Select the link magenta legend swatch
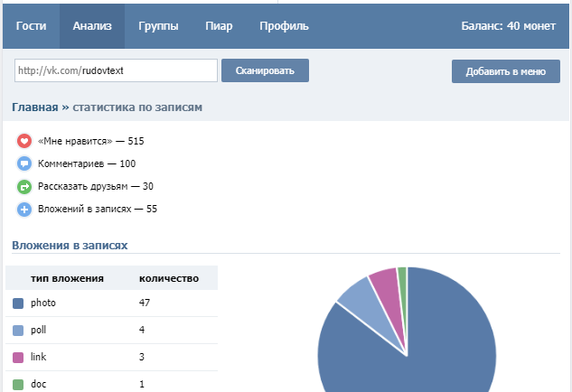 point(18,358)
